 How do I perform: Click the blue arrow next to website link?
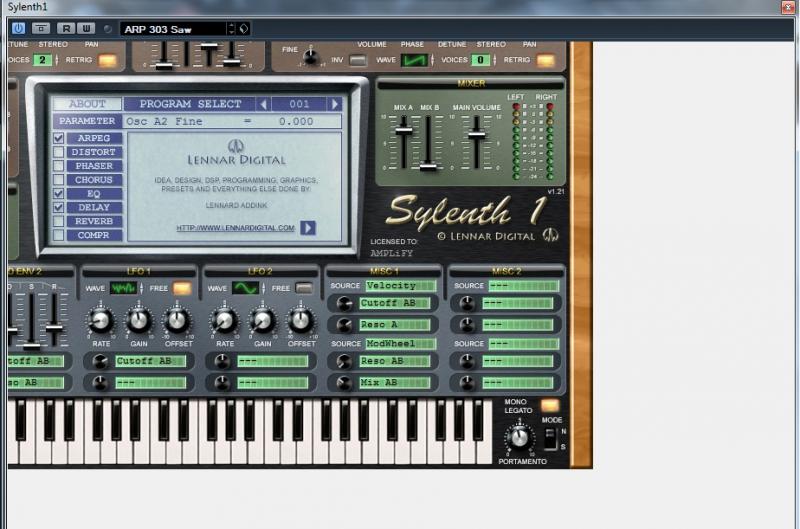point(308,228)
